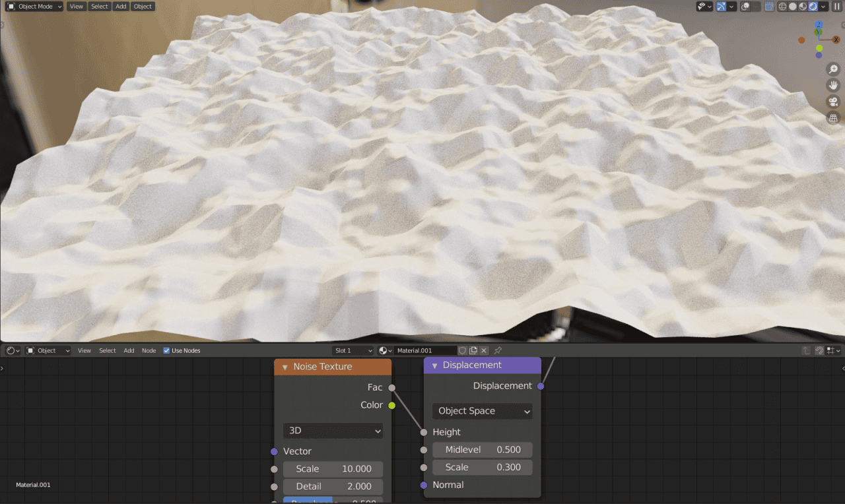Click the perspective/orthographic toggle icon
Screen dimensions: 845x504
(x=833, y=117)
